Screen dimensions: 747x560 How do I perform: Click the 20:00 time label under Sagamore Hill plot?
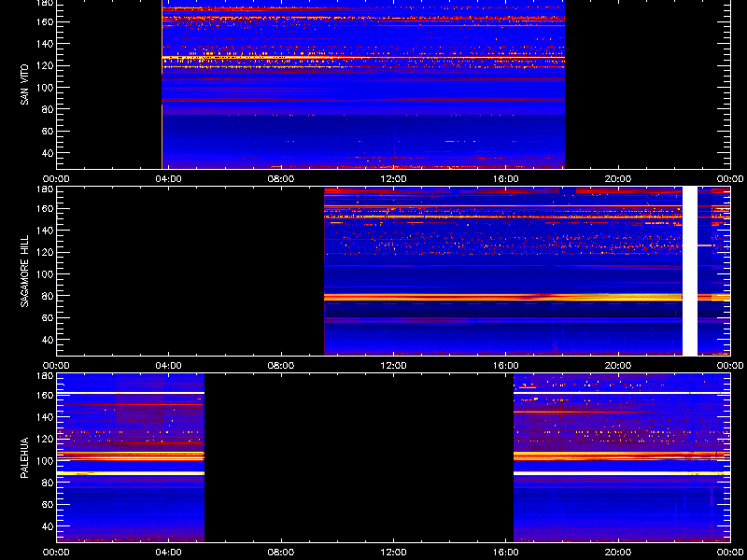point(618,366)
